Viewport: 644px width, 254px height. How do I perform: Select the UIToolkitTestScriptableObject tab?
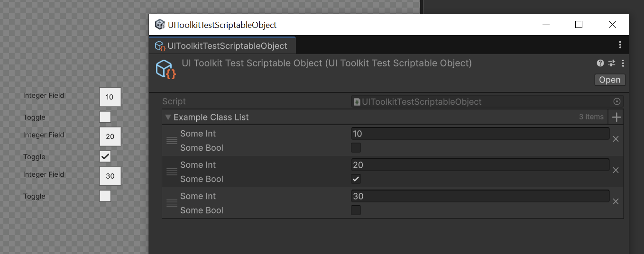pos(222,45)
